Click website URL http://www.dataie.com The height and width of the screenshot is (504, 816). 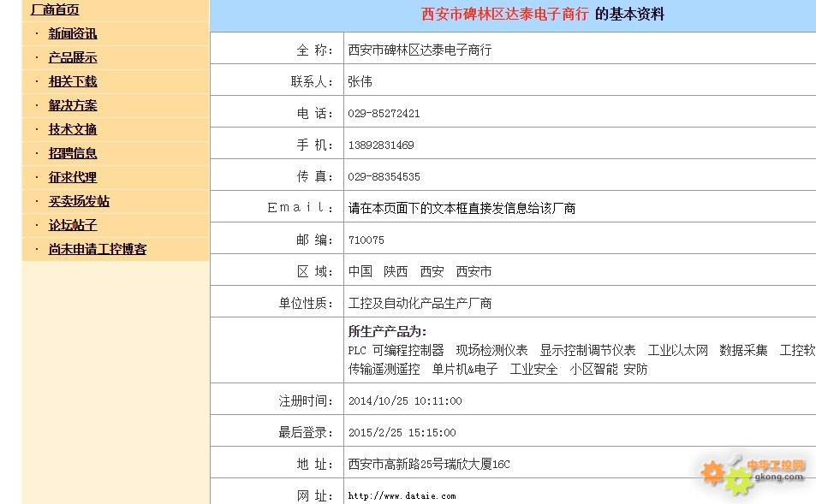tap(402, 495)
